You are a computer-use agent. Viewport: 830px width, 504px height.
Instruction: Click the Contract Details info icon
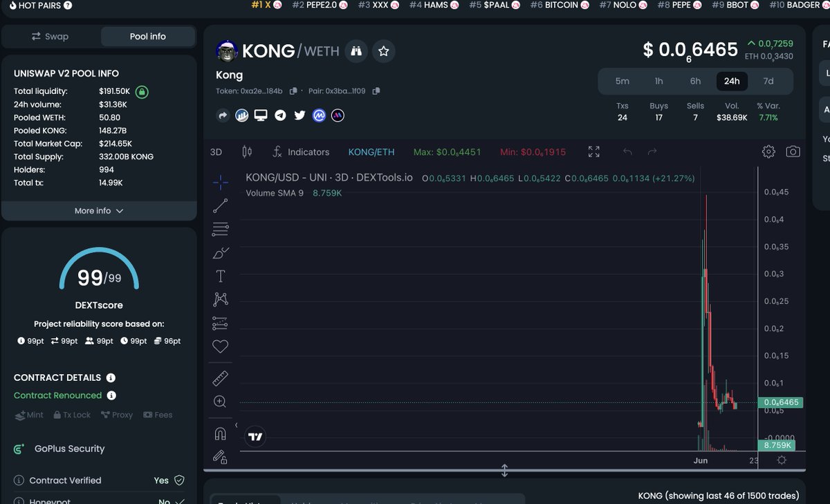coord(111,378)
